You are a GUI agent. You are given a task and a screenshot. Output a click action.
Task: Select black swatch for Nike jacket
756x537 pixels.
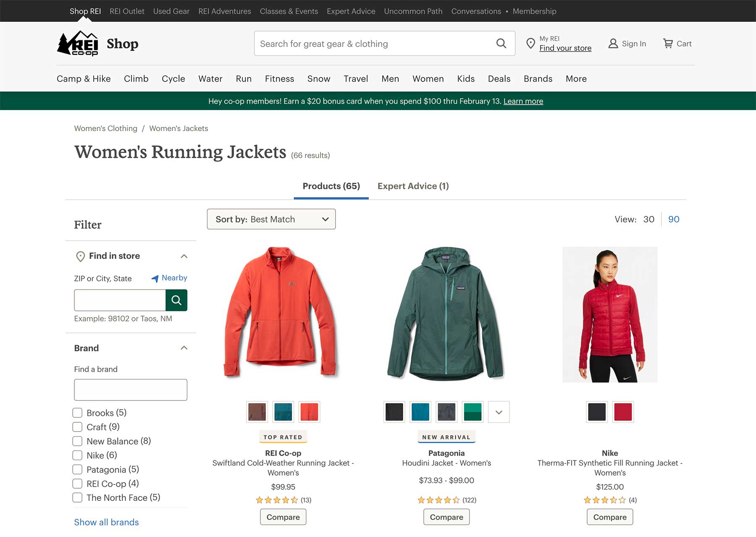597,412
